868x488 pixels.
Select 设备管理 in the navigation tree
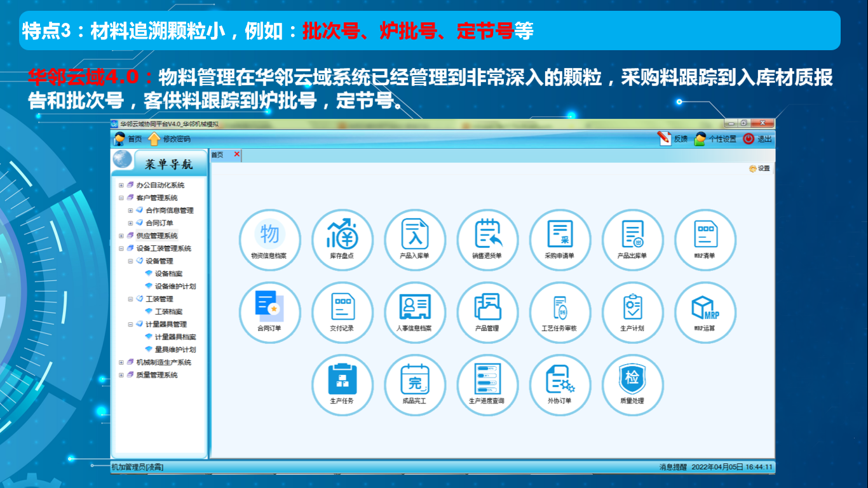coord(159,261)
